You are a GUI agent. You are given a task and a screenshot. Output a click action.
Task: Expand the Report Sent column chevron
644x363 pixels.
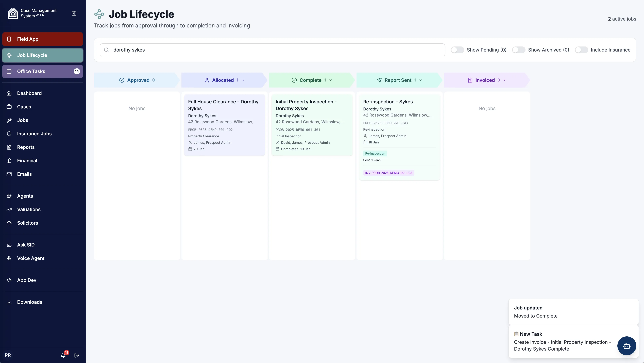coord(420,80)
